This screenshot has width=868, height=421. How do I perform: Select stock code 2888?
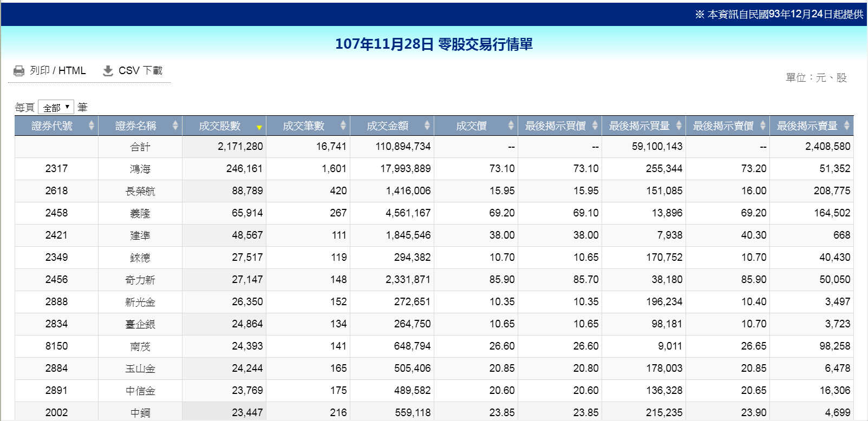[x=56, y=302]
